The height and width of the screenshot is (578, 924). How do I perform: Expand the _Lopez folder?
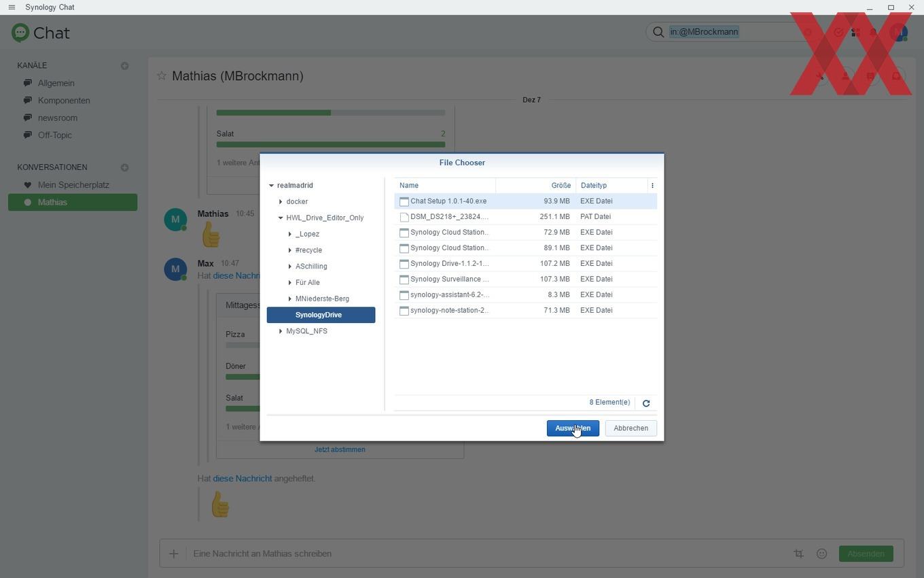[290, 234]
